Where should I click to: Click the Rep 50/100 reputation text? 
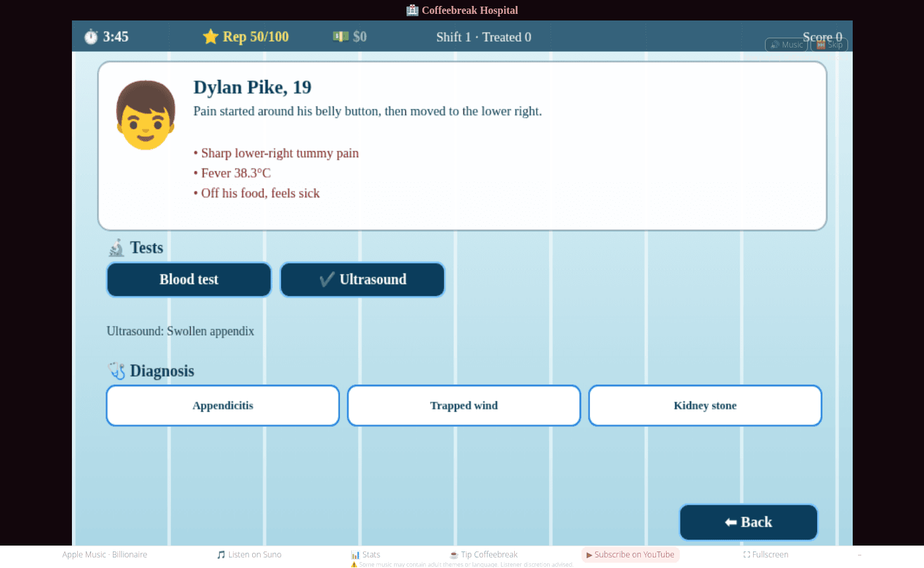pos(255,37)
